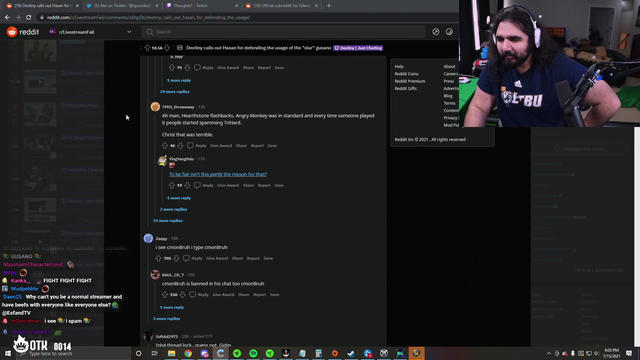
Task: Click Windows taskbar search box
Action: click(x=73, y=353)
